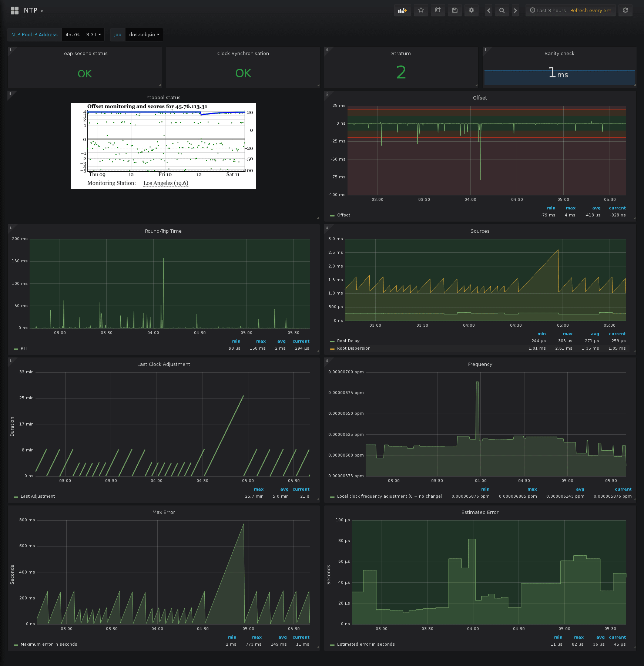The height and width of the screenshot is (666, 644).
Task: Open the Sanity check panel title menu
Action: (x=559, y=53)
